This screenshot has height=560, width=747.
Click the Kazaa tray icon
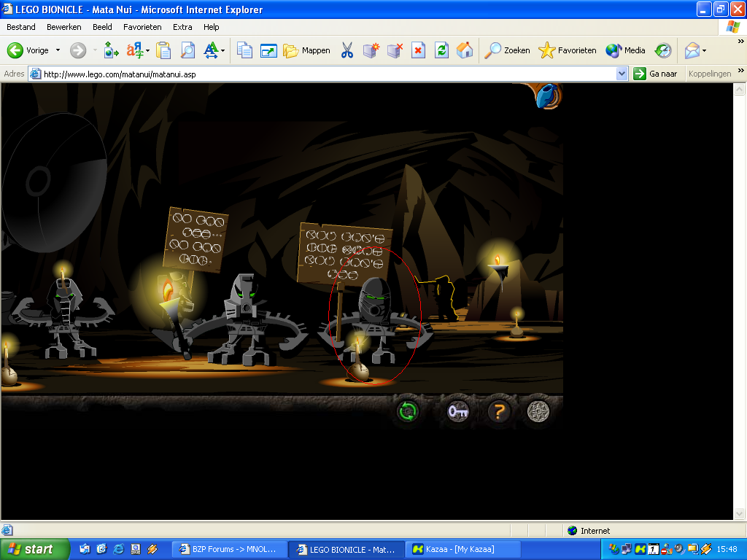(640, 549)
